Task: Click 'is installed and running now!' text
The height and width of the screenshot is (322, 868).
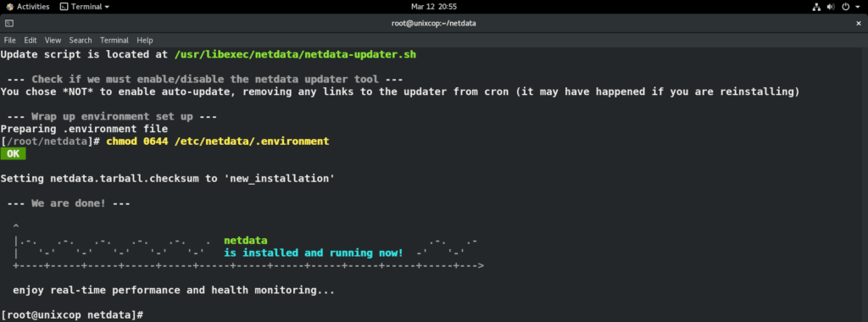Action: tap(314, 253)
